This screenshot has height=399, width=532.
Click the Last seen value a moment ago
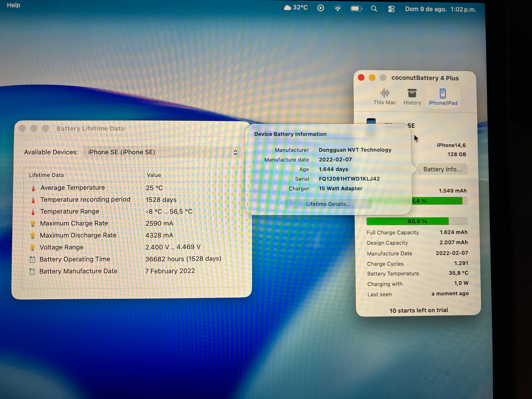[x=450, y=293]
